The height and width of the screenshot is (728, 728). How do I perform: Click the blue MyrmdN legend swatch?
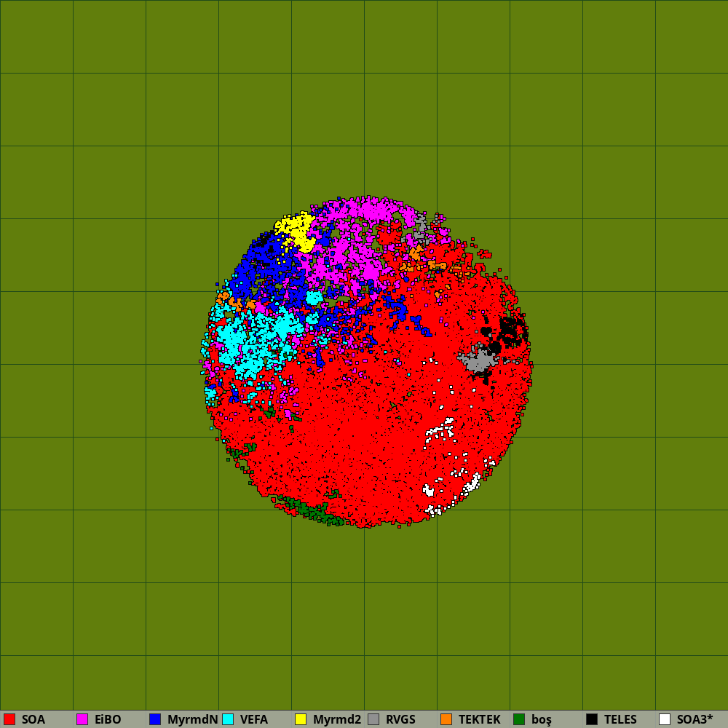click(x=155, y=719)
